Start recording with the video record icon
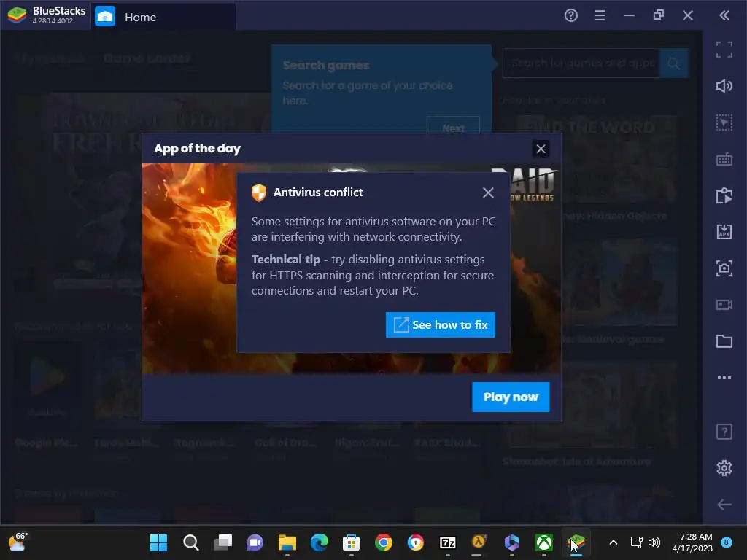The image size is (747, 560). 724,305
